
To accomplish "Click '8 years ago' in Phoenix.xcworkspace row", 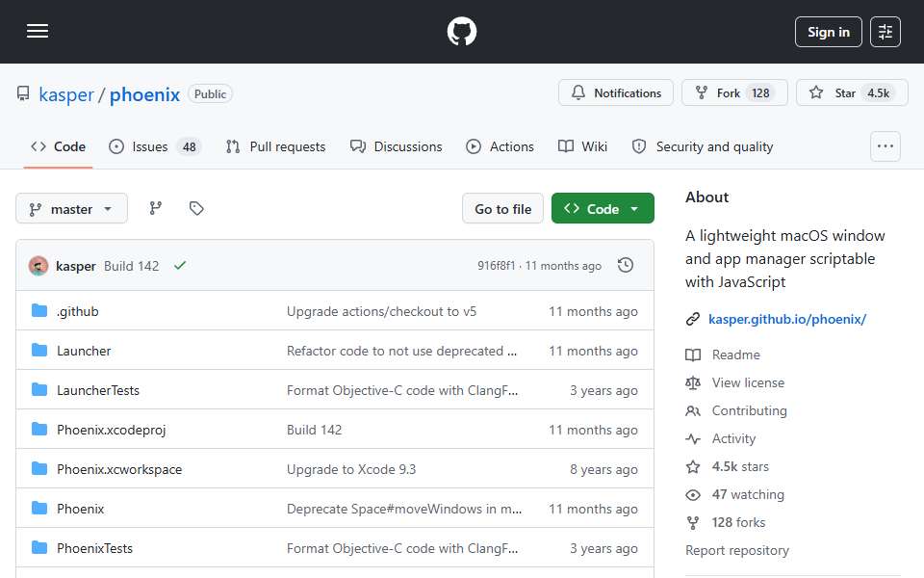I will coord(603,469).
